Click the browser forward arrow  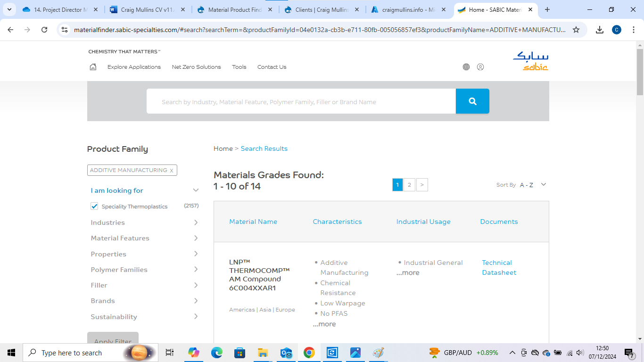point(27,30)
